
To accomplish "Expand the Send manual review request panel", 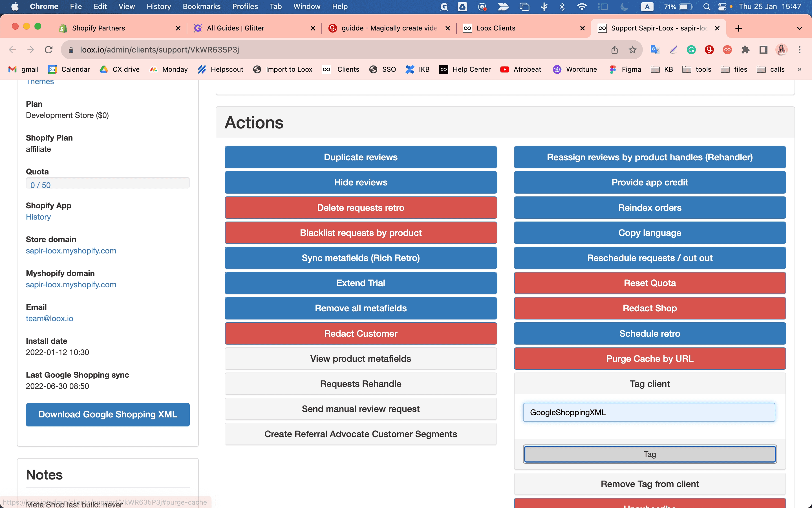I will (361, 409).
